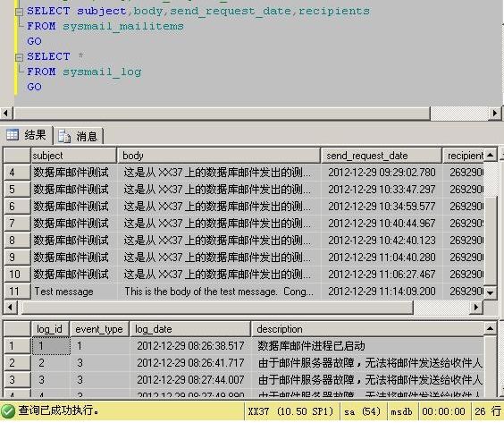Click the 'Test message' subject cell
Screen dimensions: 504x423
[74, 292]
